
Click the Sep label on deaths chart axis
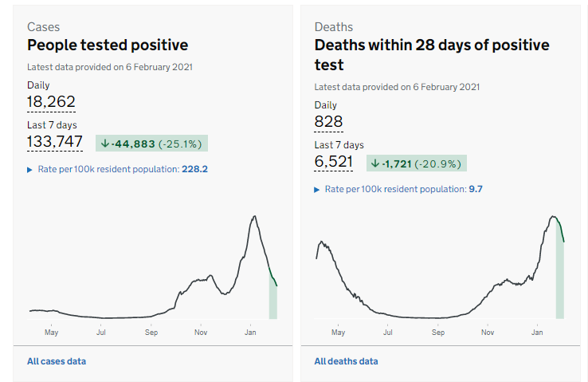[437, 332]
